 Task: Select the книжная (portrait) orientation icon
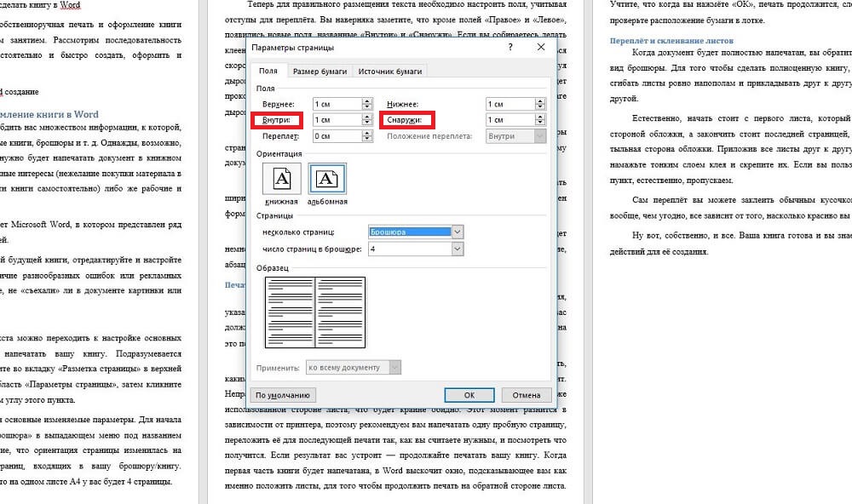click(x=280, y=178)
